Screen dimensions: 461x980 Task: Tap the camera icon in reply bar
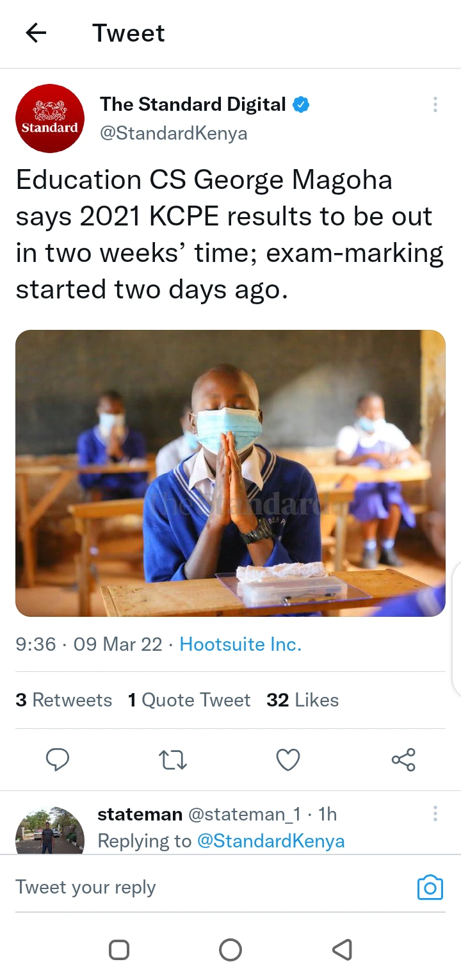[430, 888]
